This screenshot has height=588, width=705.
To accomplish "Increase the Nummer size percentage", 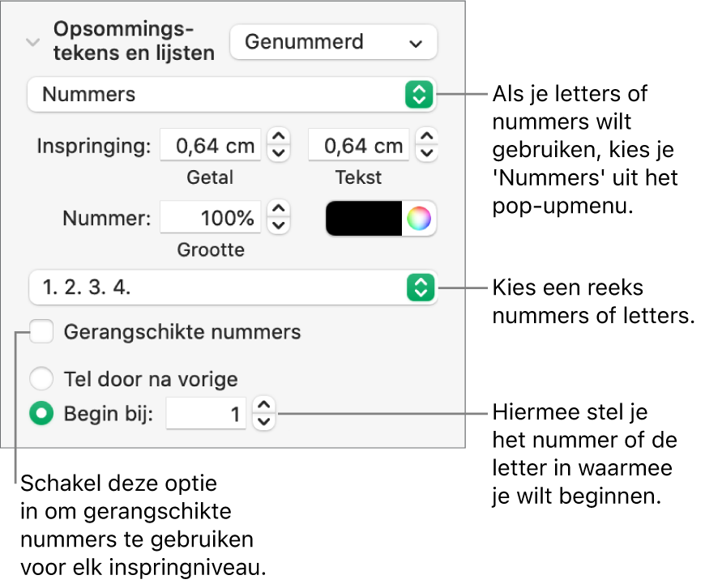I will (x=279, y=209).
